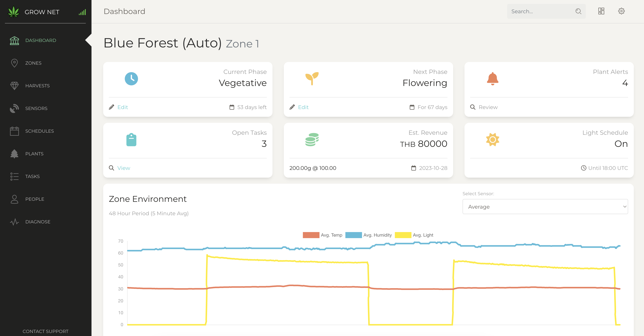Open the Diagnose sidebar item
Screen dimensions: 644x336
pos(38,222)
